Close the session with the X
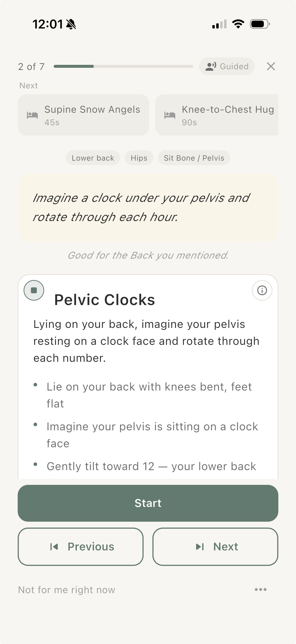 click(x=271, y=66)
